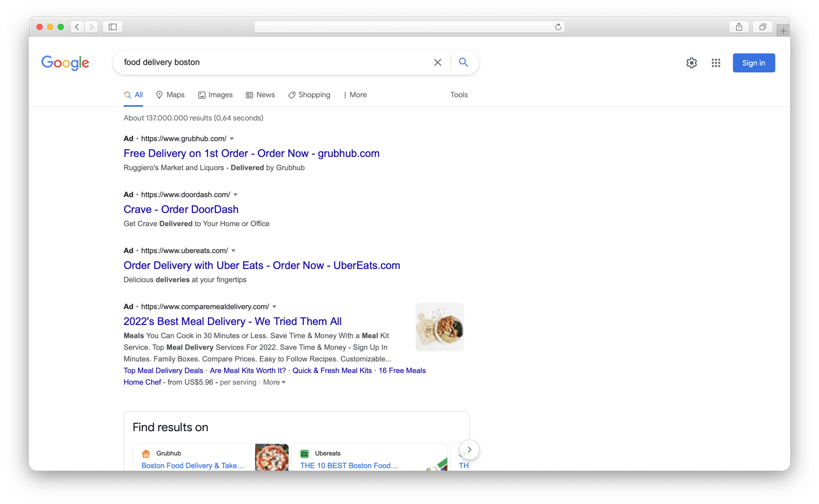Visit Top Meal Delivery Deals sitelink
Image resolution: width=819 pixels, height=504 pixels.
point(163,370)
